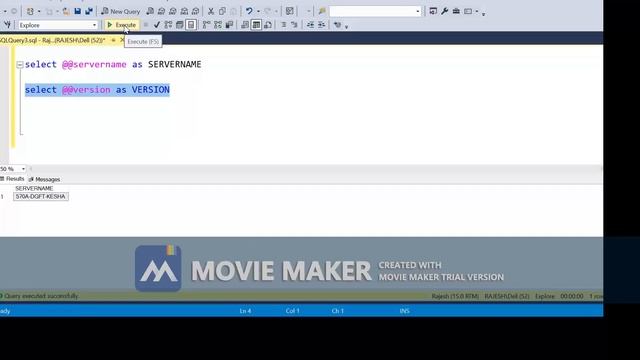The width and height of the screenshot is (640, 360).
Task: Switch to the Results tab
Action: click(x=13, y=179)
